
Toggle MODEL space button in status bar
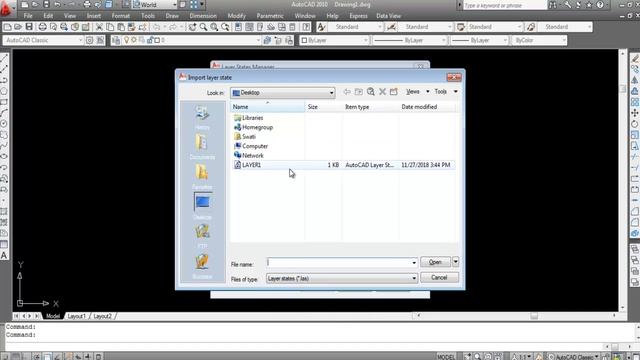[446, 357]
